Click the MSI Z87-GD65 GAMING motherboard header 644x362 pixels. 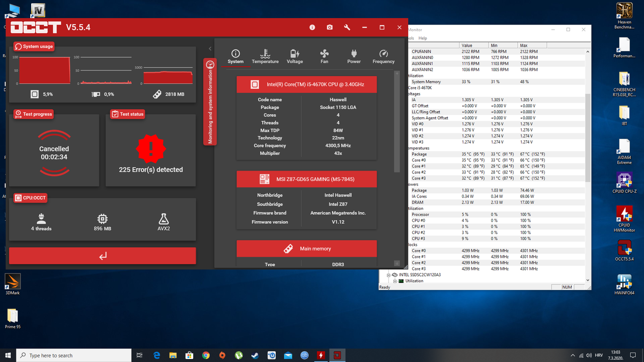click(306, 179)
